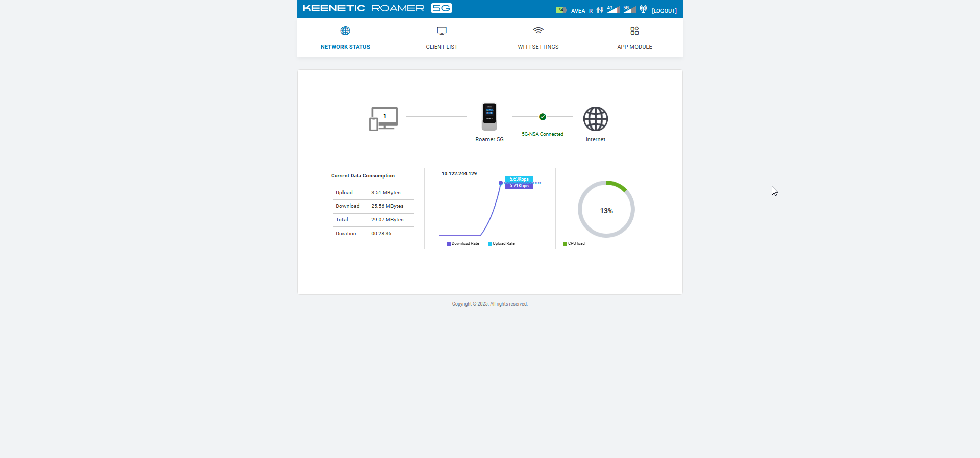
Task: Open the Wi-Fi Settings tab
Action: 538,38
